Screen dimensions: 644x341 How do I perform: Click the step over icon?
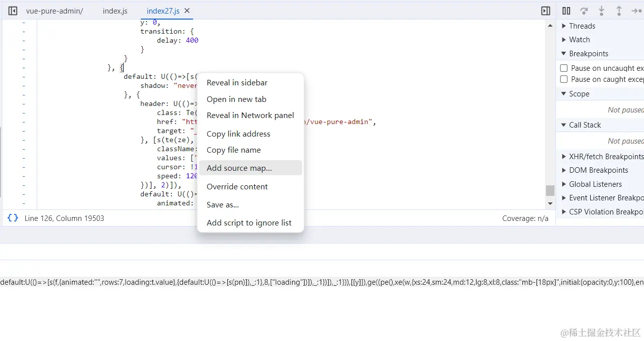click(x=584, y=11)
